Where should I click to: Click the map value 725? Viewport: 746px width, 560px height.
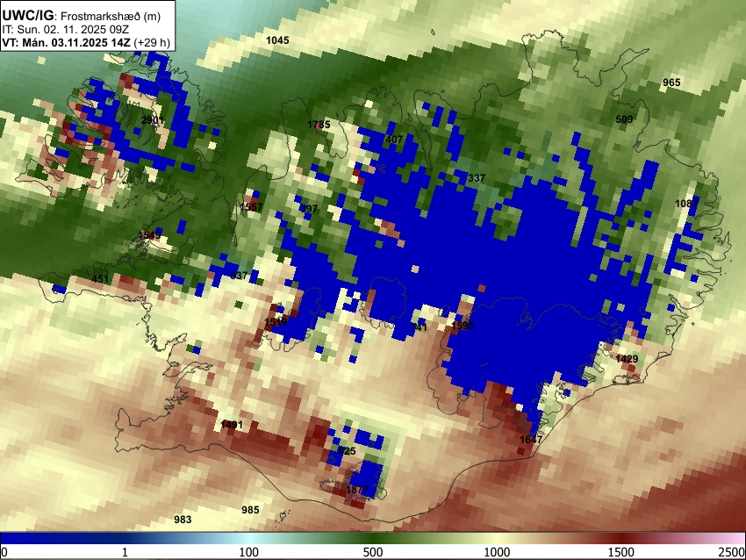click(x=347, y=451)
